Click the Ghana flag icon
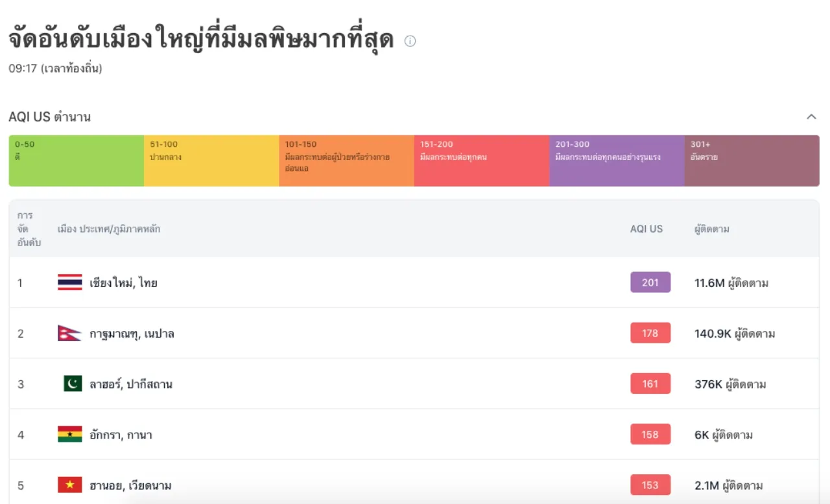Image resolution: width=830 pixels, height=504 pixels. (x=70, y=434)
